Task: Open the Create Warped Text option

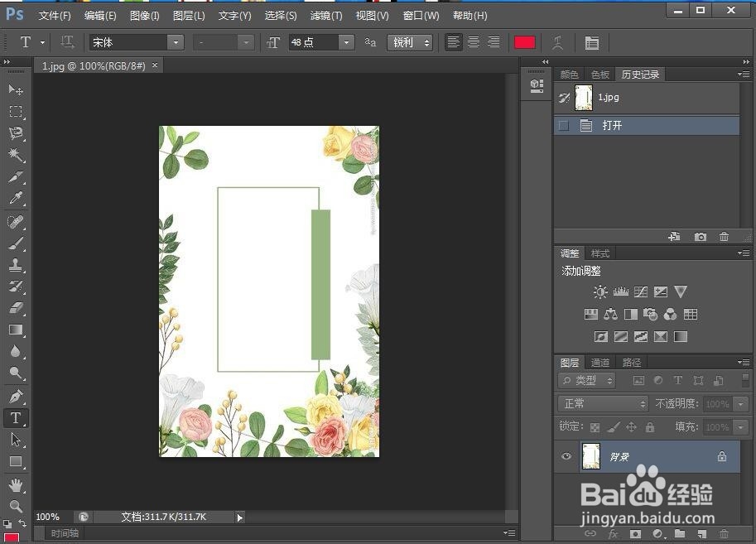Action: 557,43
